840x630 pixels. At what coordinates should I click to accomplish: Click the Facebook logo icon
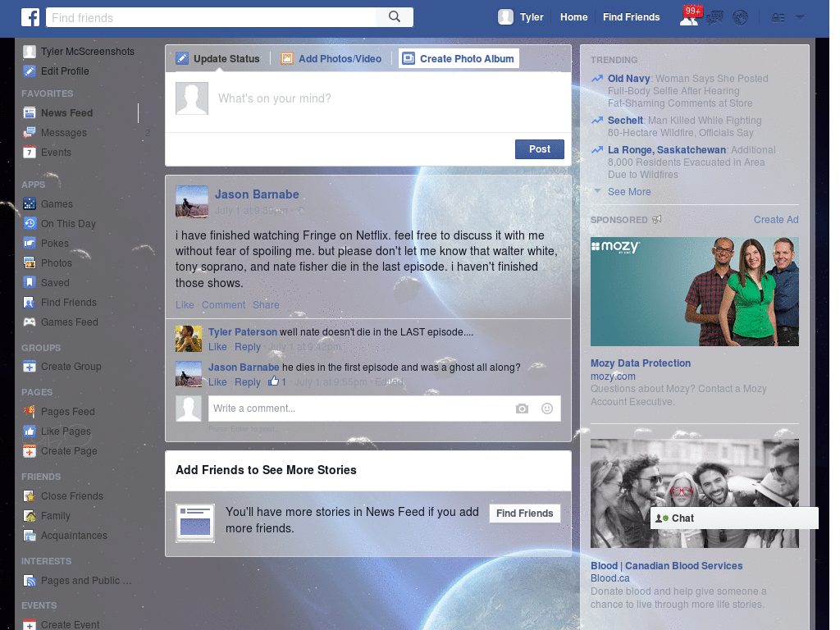[30, 17]
